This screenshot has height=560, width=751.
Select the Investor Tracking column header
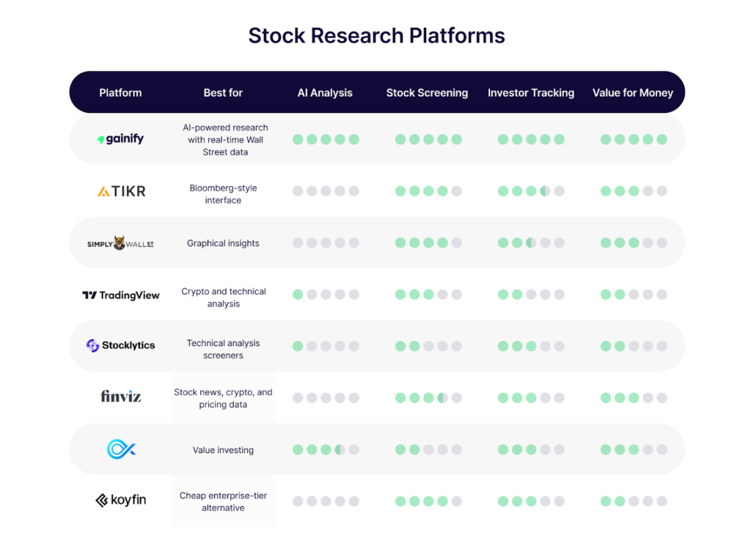point(531,93)
